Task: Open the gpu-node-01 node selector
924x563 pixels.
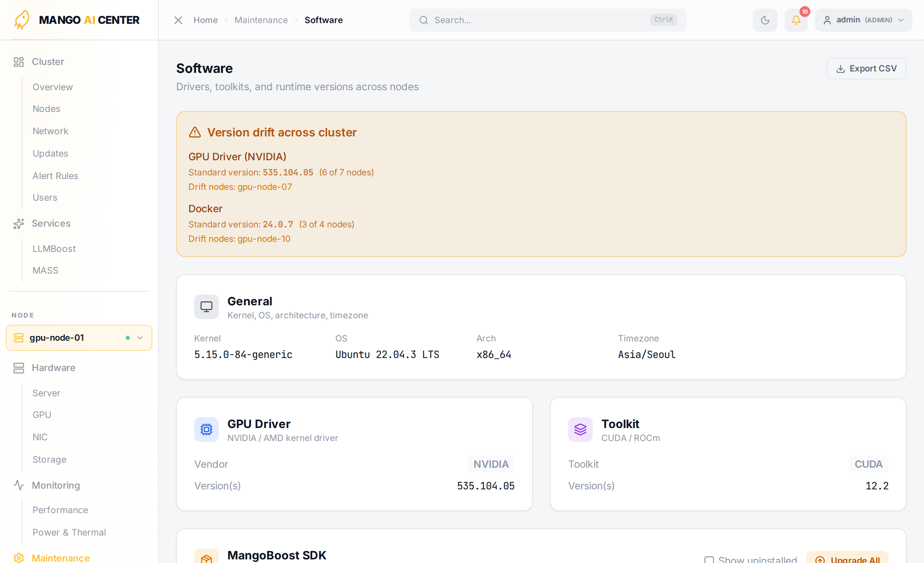Action: pos(79,338)
